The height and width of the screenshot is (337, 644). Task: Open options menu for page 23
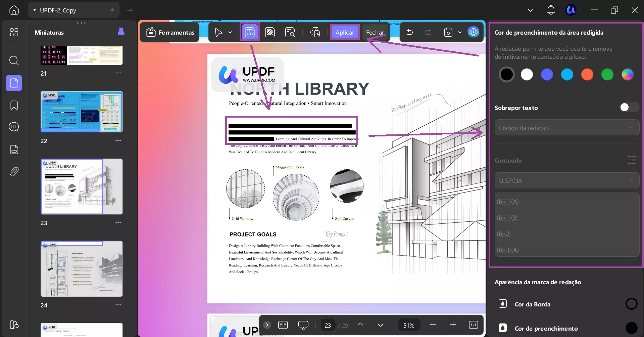pos(118,222)
